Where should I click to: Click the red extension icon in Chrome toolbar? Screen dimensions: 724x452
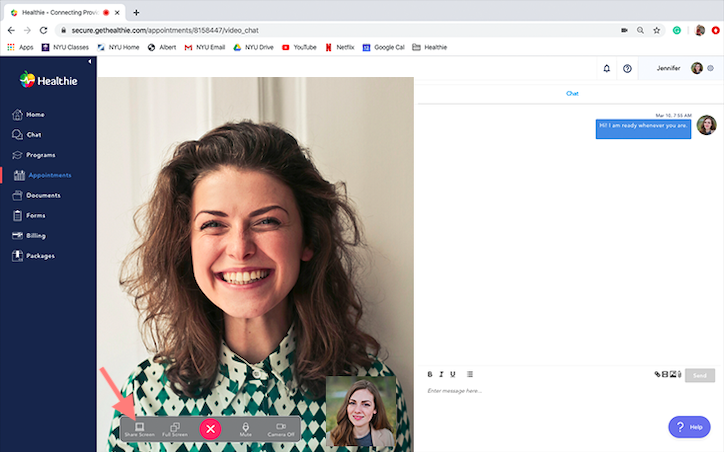[x=716, y=30]
